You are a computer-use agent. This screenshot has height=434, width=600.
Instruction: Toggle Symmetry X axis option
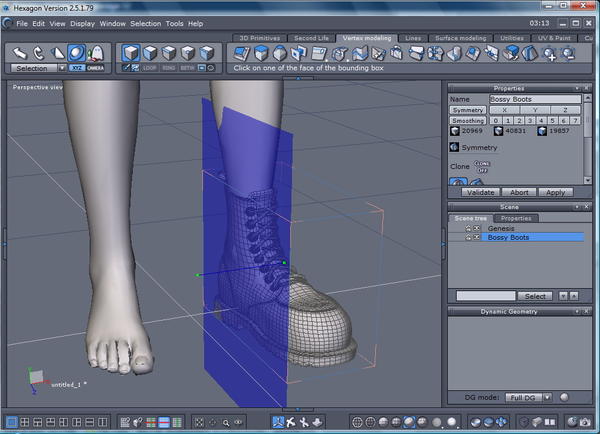(x=504, y=110)
